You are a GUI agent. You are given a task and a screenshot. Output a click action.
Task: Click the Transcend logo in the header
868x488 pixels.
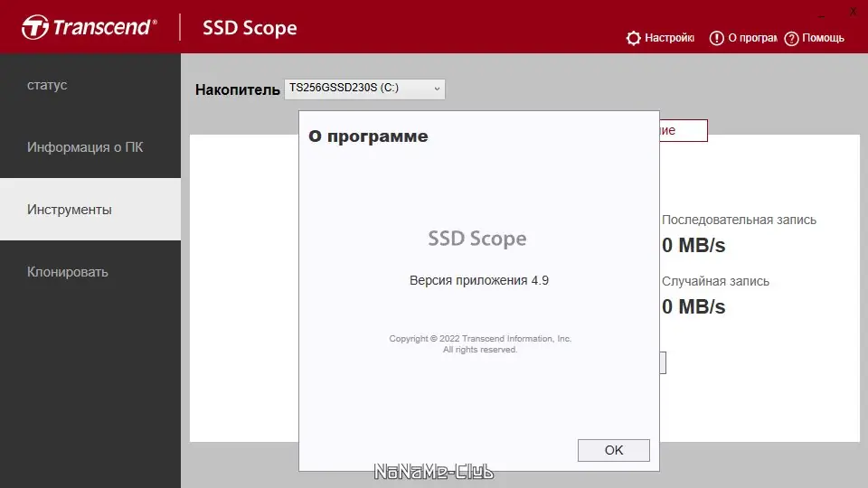pos(90,27)
